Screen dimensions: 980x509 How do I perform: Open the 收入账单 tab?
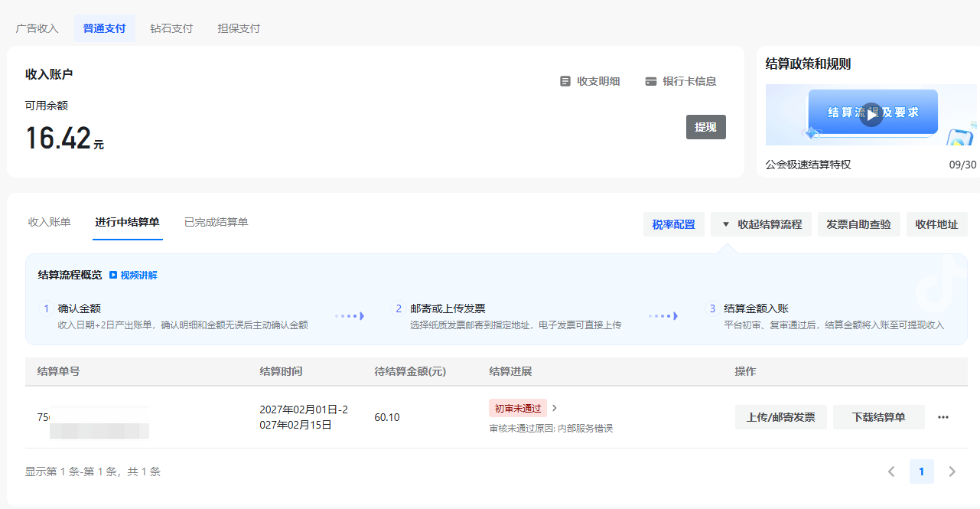click(50, 222)
